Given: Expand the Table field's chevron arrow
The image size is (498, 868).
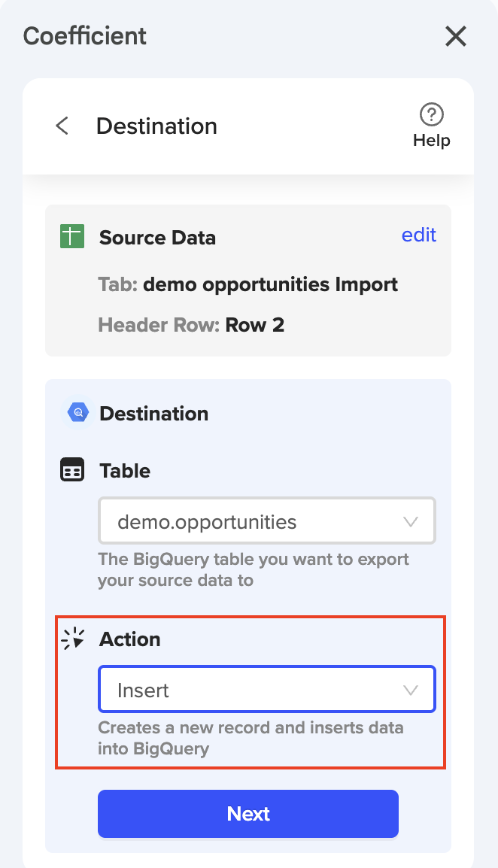Looking at the screenshot, I should 411,521.
